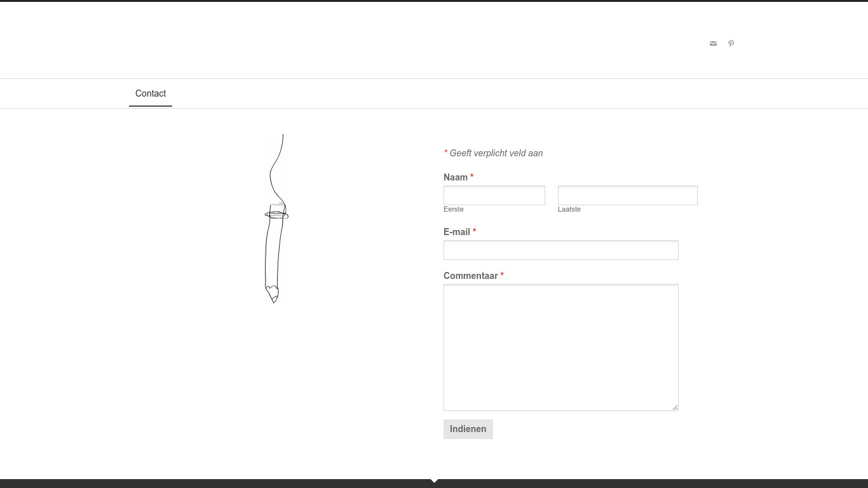The image size is (868, 488).
Task: Click the 'Geeft verplicht veld aan' note
Action: click(496, 153)
